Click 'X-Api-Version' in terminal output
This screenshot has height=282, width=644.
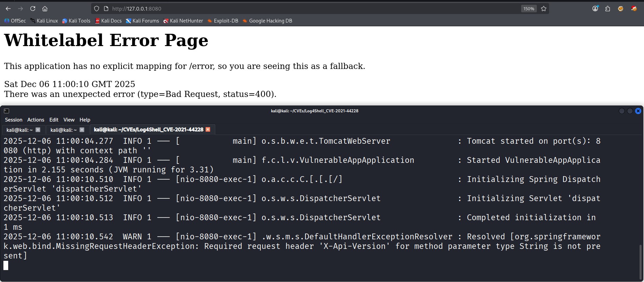[354, 246]
